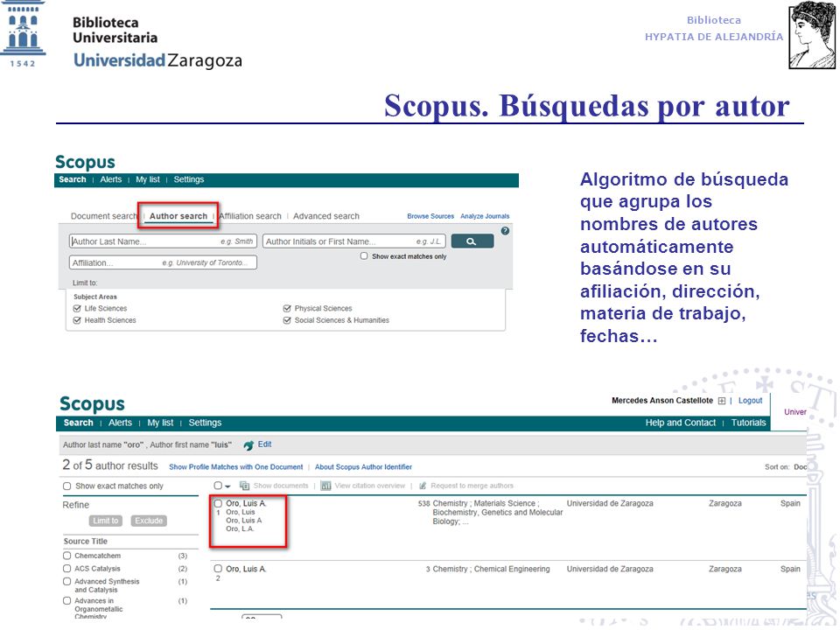The width and height of the screenshot is (840, 630).
Task: Open select-all dropdown arrow in results toolbar
Action: pos(227,486)
